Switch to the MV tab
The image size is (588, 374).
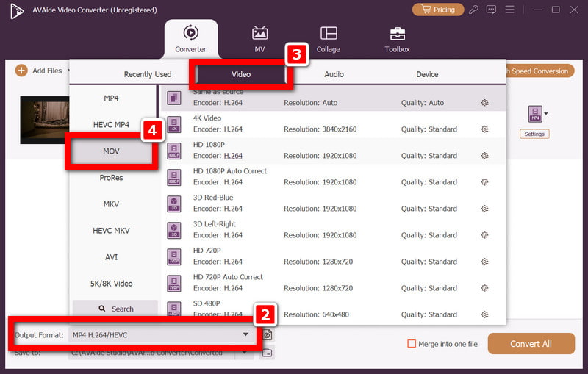click(259, 39)
